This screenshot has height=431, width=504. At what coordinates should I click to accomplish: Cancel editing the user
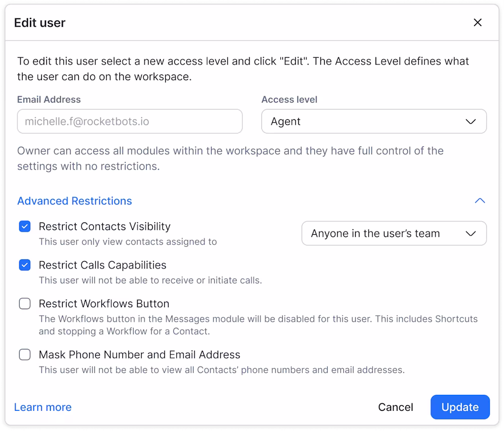point(395,407)
